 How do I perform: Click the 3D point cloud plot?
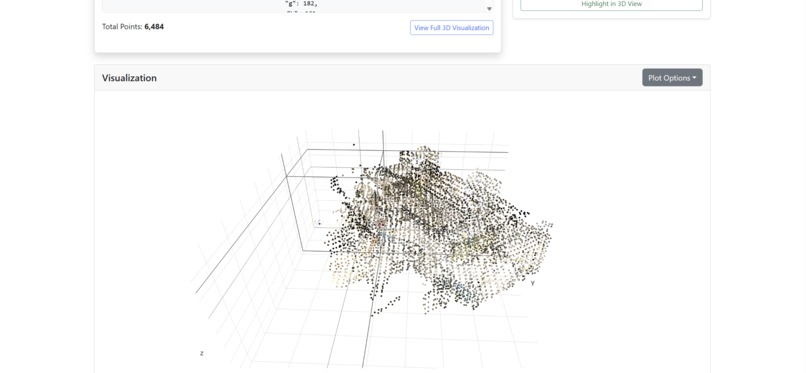402,232
